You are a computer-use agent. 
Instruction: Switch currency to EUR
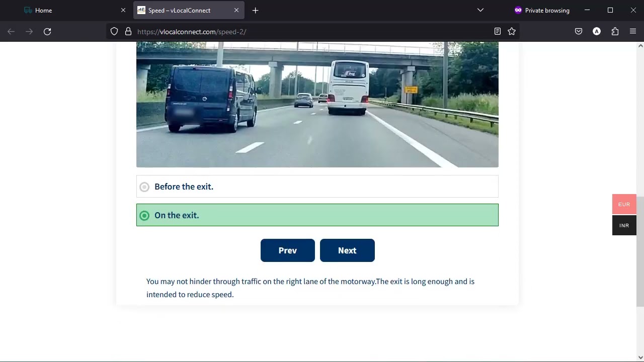click(x=624, y=204)
